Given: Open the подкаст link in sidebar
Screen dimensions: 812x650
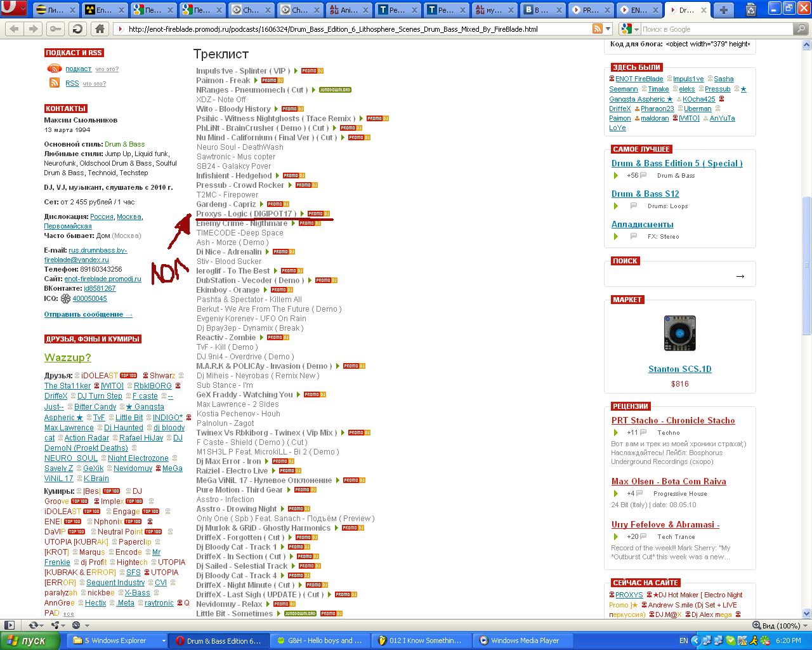Looking at the screenshot, I should point(79,69).
